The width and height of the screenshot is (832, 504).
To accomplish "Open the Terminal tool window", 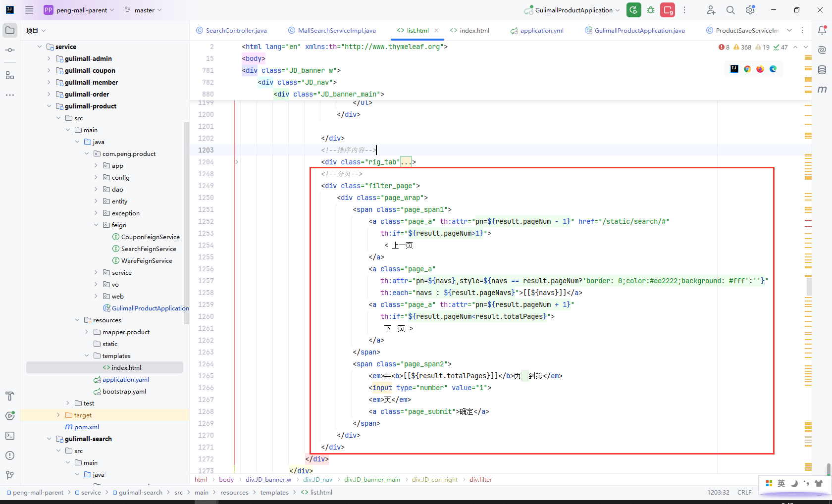I will tap(10, 436).
